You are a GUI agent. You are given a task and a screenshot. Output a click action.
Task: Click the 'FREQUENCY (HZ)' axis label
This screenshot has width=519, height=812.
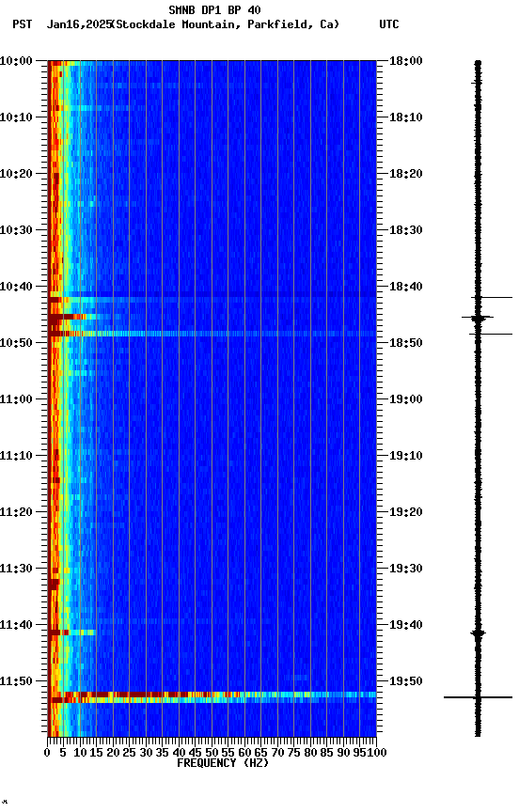point(223,763)
